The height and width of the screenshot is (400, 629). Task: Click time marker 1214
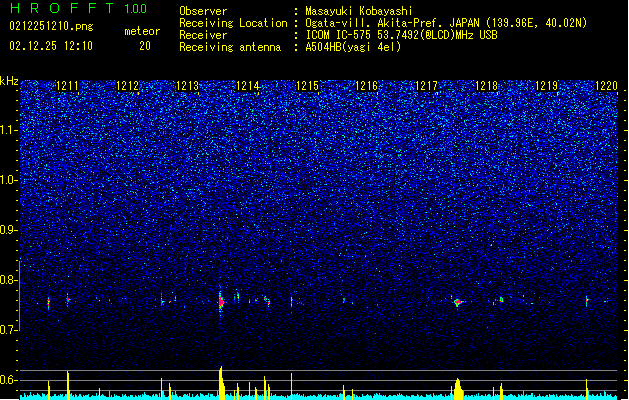click(x=248, y=85)
